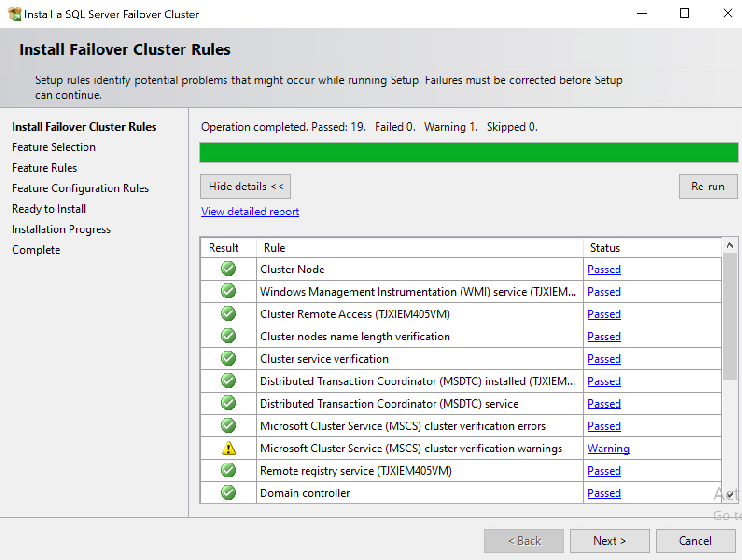Open the Warning status link for MSCS warnings
The image size is (742, 560).
pyautogui.click(x=608, y=449)
